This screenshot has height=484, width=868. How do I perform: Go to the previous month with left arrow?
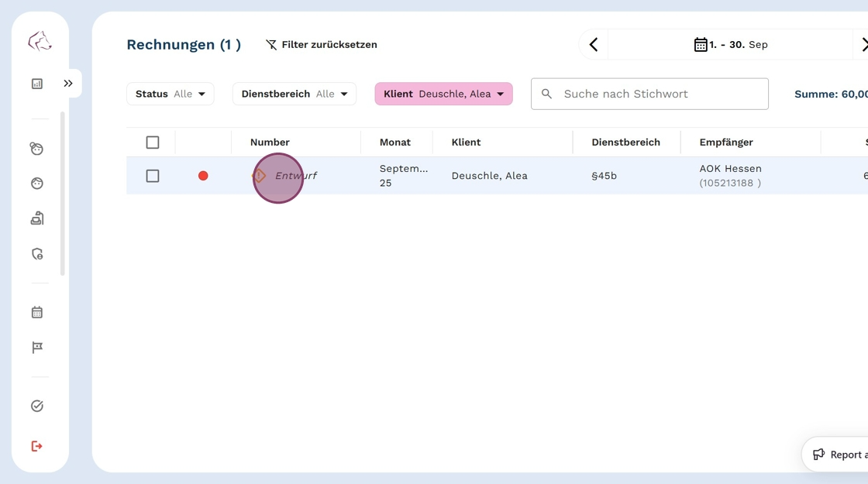(x=594, y=45)
